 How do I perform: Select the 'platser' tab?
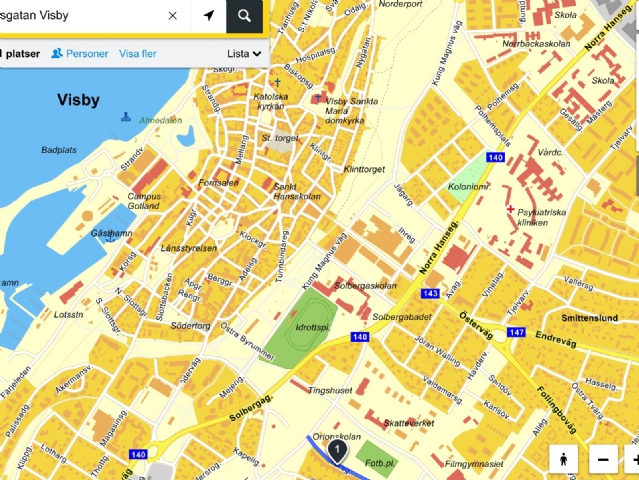20,53
